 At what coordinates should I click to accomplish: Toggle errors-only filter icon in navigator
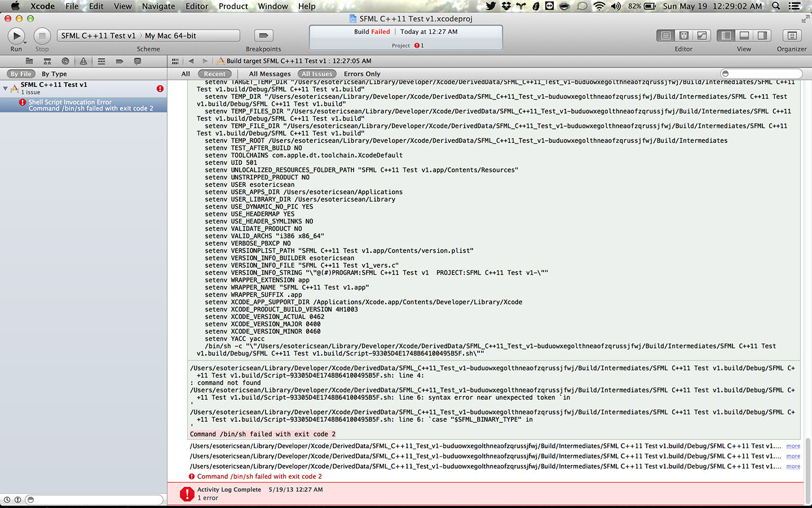tap(17, 500)
